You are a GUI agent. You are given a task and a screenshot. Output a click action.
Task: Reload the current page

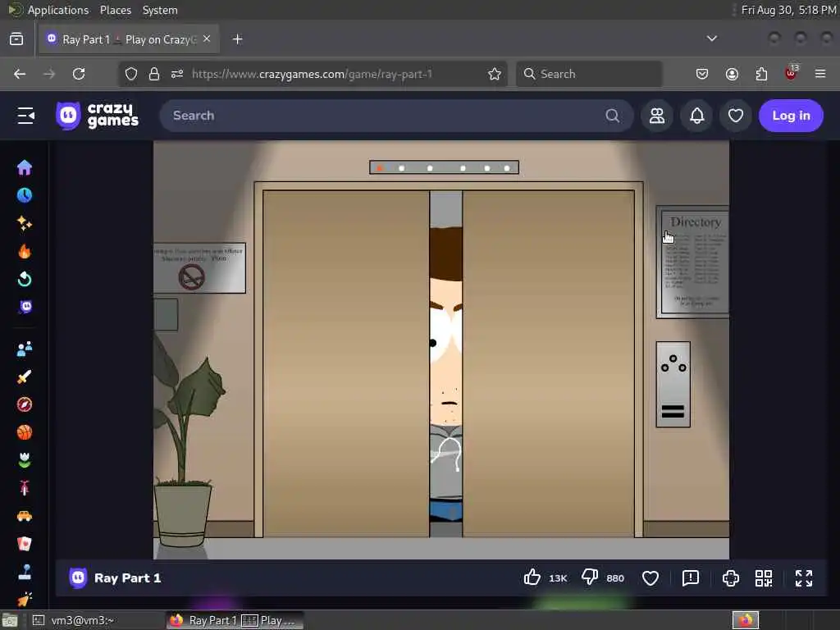point(79,74)
